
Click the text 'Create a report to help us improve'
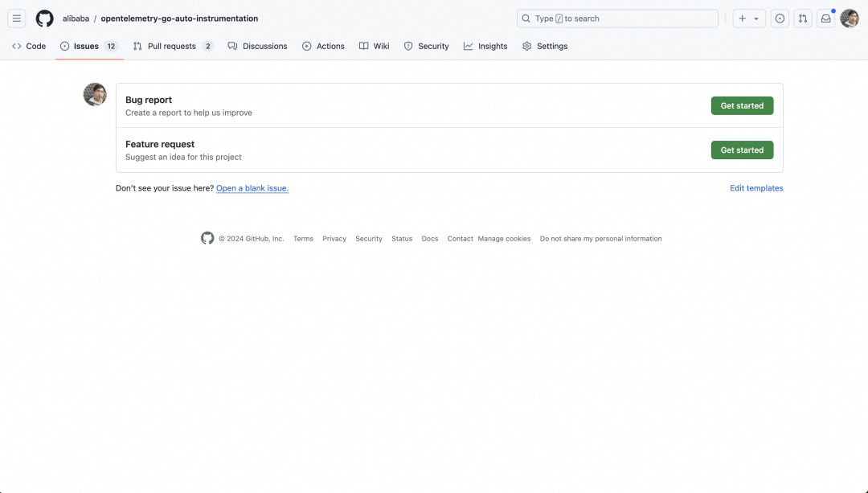click(189, 113)
